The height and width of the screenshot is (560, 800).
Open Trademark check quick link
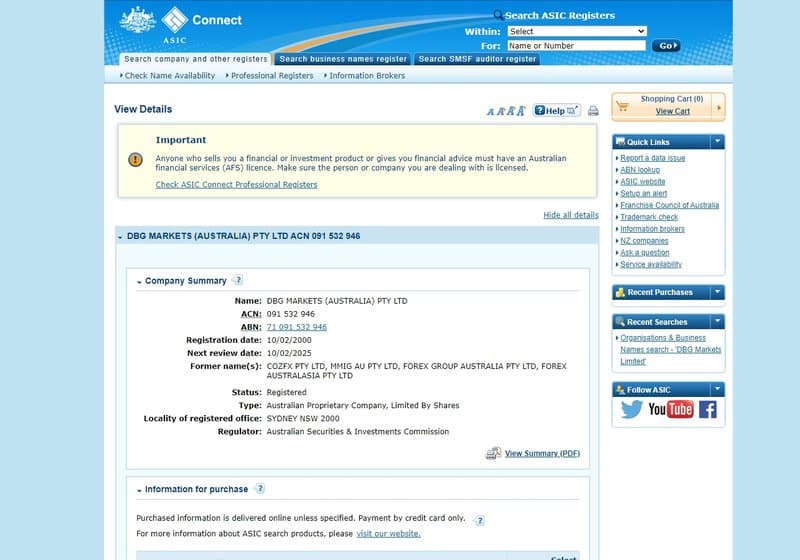pyautogui.click(x=649, y=217)
